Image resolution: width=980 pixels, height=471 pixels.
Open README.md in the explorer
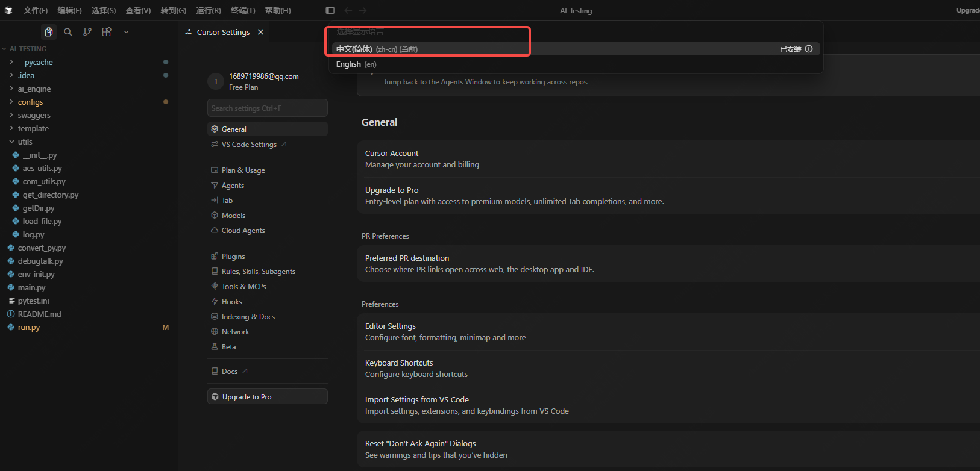pyautogui.click(x=89, y=314)
